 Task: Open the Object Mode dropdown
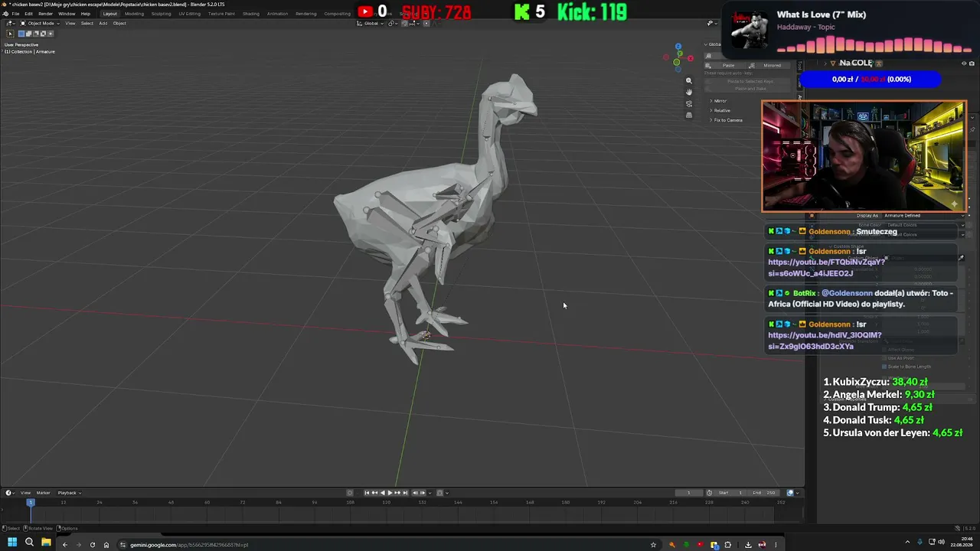pos(38,23)
